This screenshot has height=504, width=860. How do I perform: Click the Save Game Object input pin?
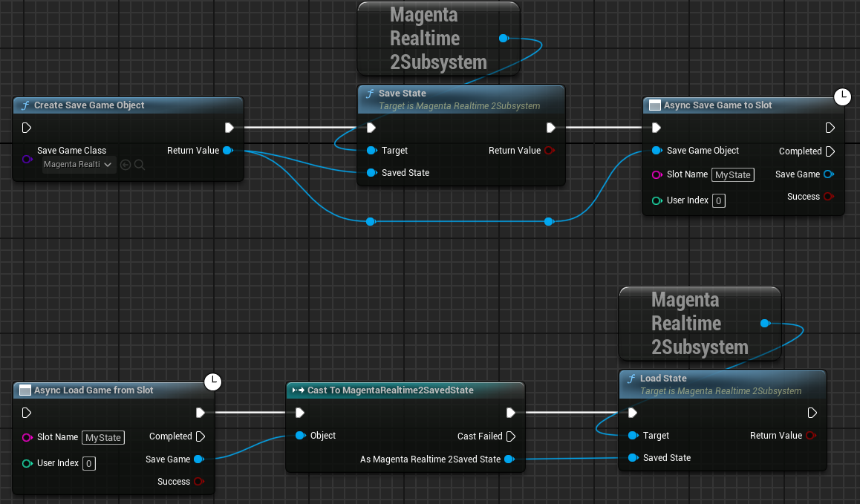(x=657, y=150)
